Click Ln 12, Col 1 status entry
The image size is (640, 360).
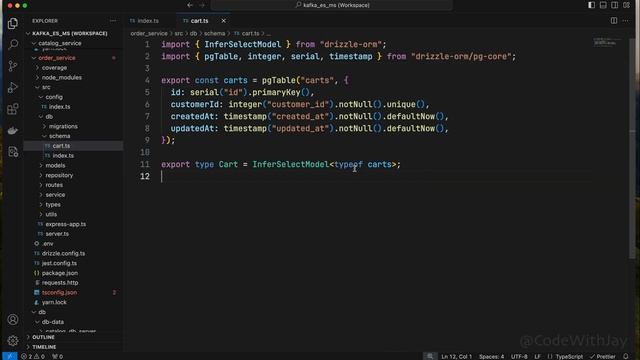pyautogui.click(x=456, y=356)
